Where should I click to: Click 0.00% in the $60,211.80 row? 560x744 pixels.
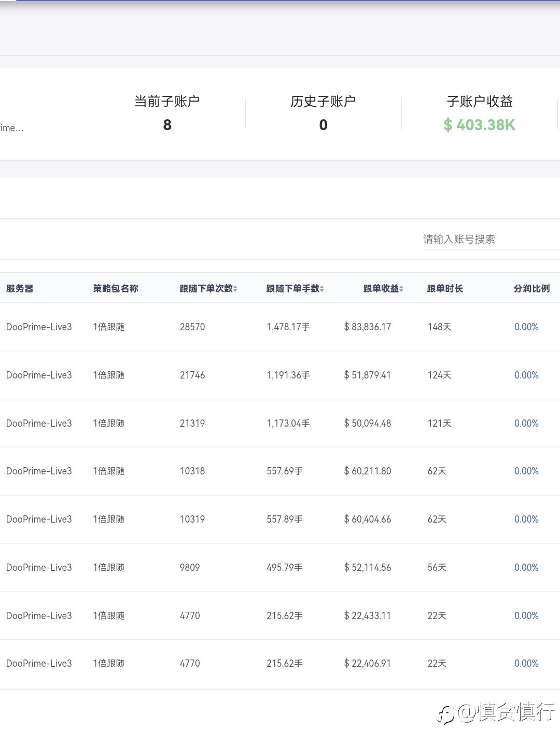click(526, 471)
